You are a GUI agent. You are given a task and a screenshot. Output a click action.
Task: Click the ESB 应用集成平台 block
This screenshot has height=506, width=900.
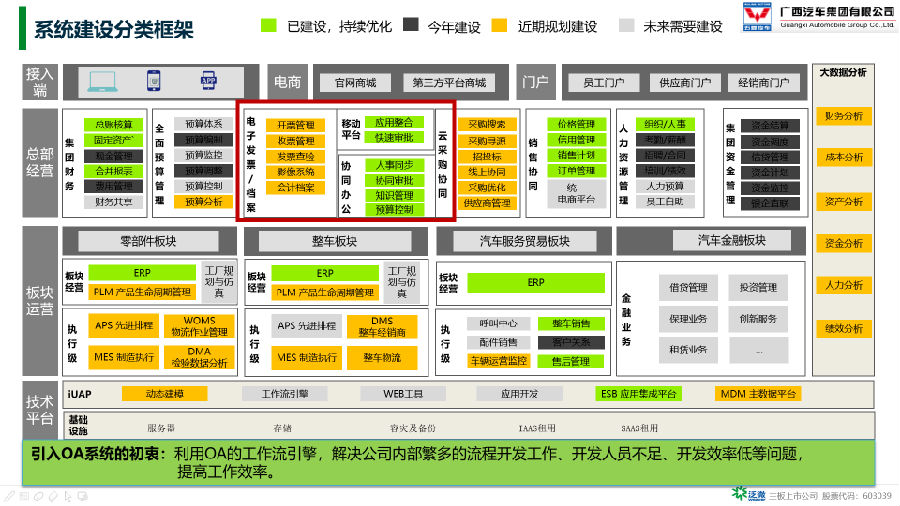[639, 394]
